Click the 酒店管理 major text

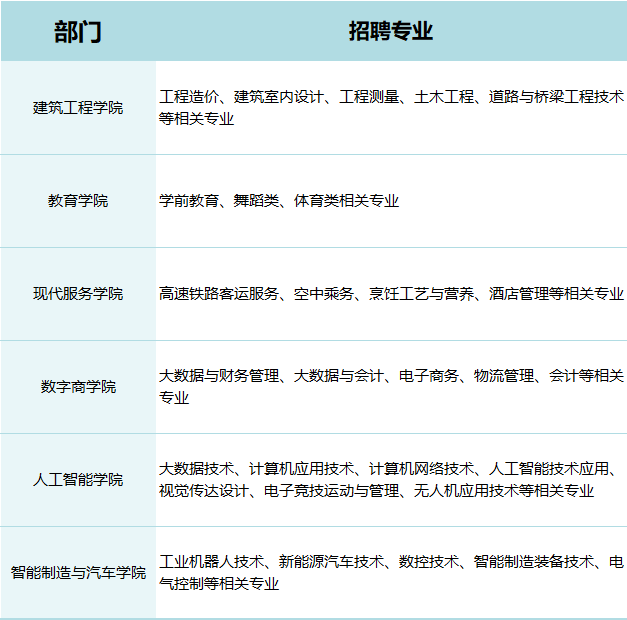coord(519,294)
